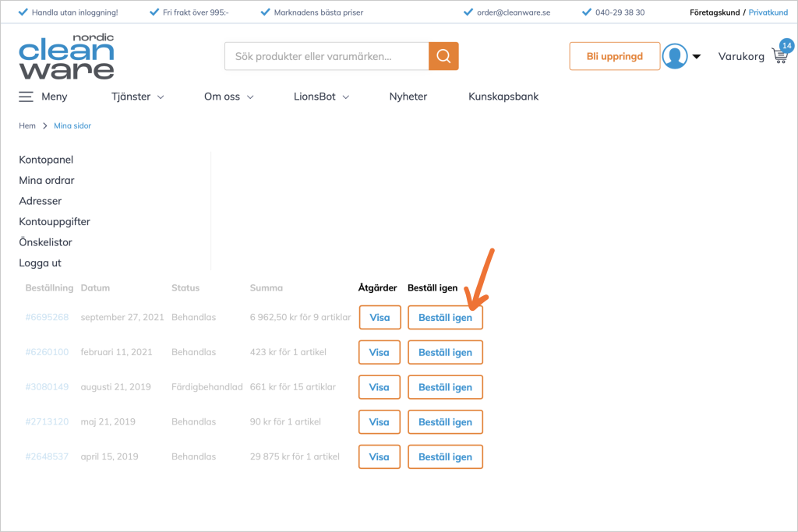
Task: Open the Om oss dropdown
Action: tap(229, 97)
